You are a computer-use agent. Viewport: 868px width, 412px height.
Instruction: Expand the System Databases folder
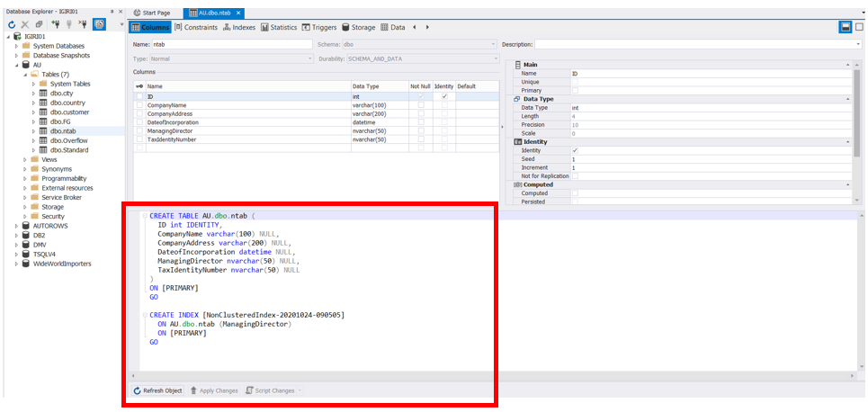pos(16,46)
